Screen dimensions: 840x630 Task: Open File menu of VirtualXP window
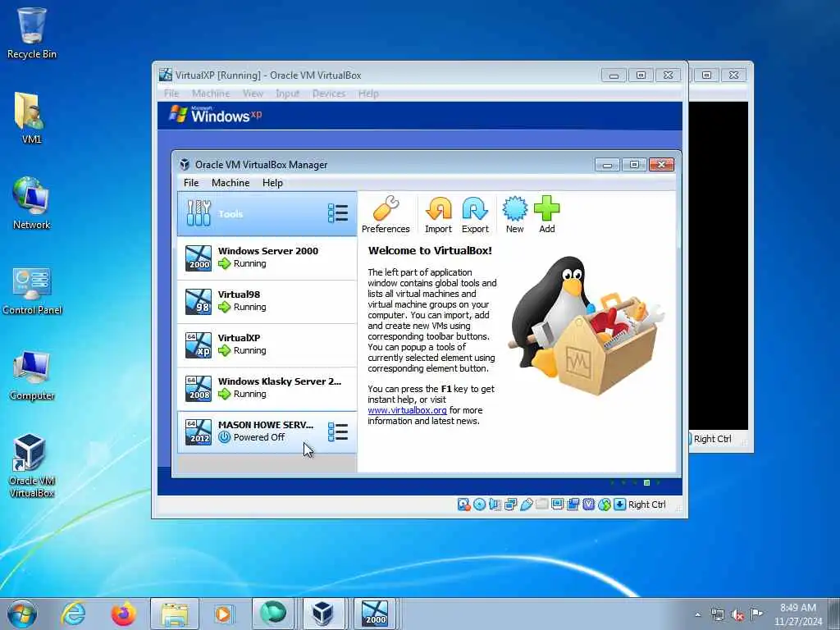click(x=171, y=94)
